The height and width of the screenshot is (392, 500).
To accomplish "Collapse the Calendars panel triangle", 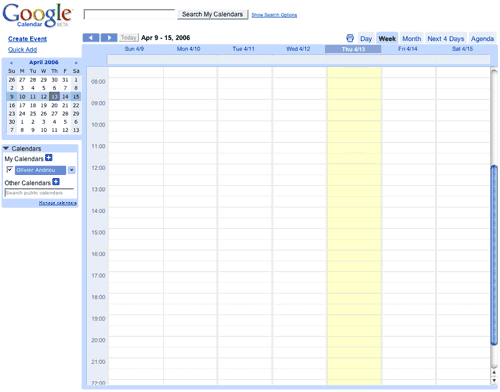I will [x=6, y=148].
